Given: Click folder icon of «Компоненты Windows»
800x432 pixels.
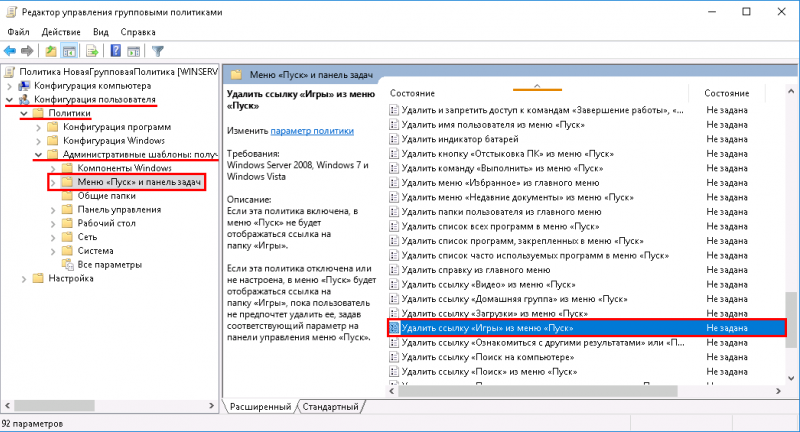Looking at the screenshot, I should coord(67,168).
